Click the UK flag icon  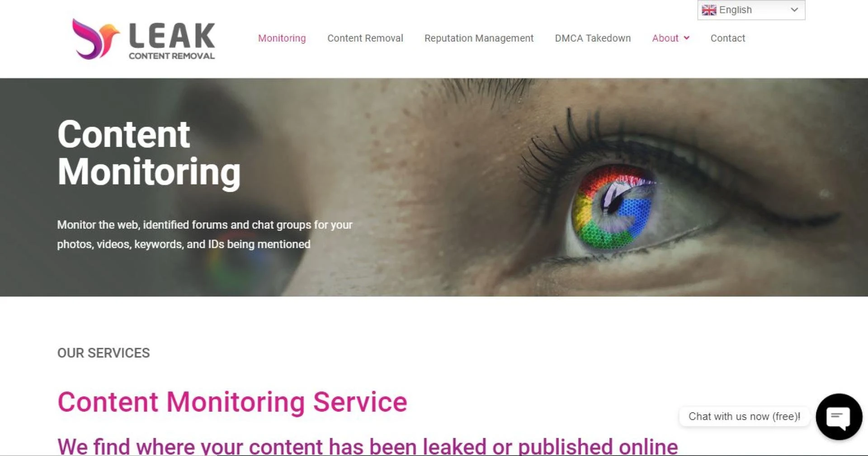point(709,10)
